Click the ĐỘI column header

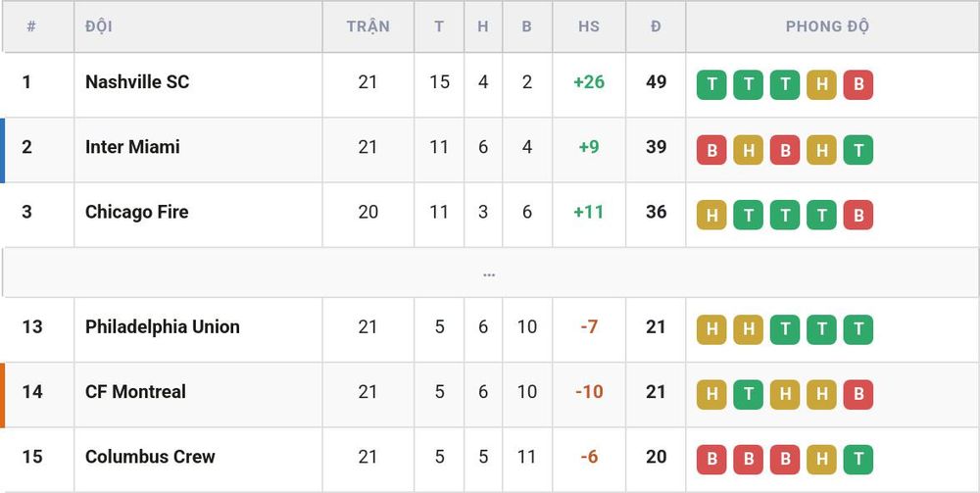click(x=99, y=26)
